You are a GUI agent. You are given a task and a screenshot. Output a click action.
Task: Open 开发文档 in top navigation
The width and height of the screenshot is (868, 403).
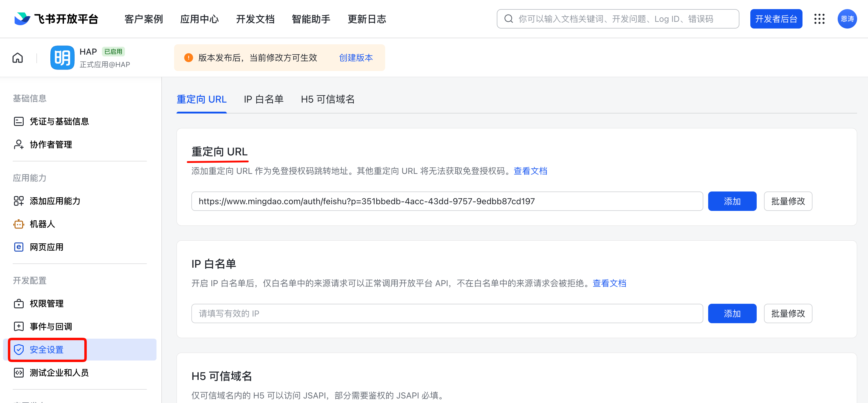click(255, 19)
